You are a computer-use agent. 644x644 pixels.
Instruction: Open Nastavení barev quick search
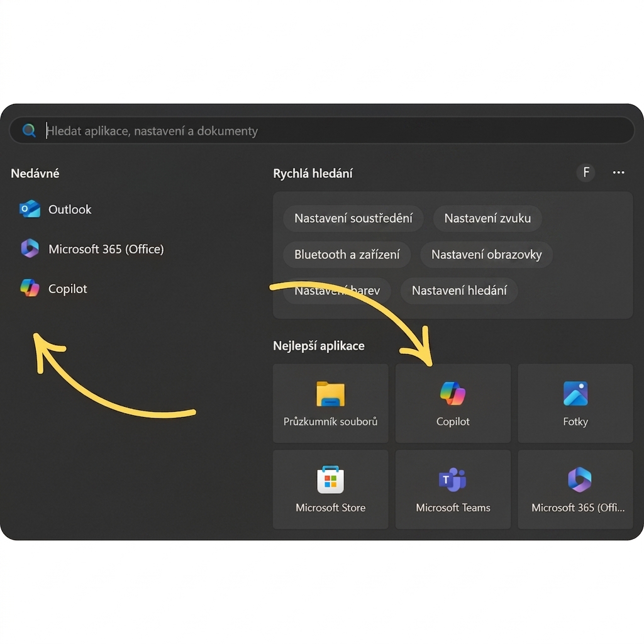pyautogui.click(x=337, y=291)
